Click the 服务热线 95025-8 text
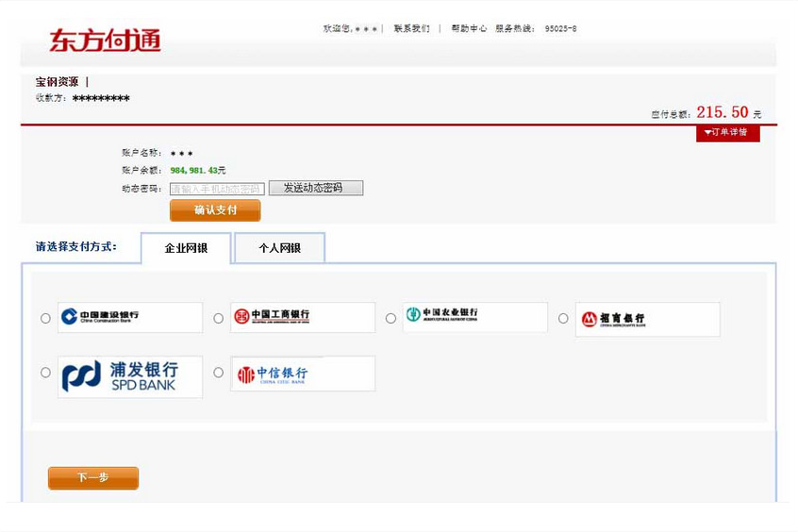Screen dimensions: 798x532 coord(536,28)
